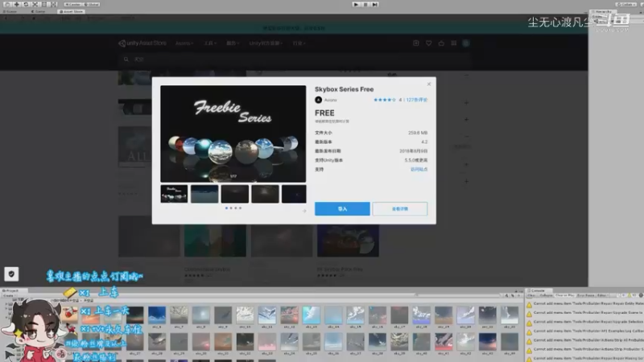
Task: Switch to the Scene tab
Action: (x=10, y=11)
